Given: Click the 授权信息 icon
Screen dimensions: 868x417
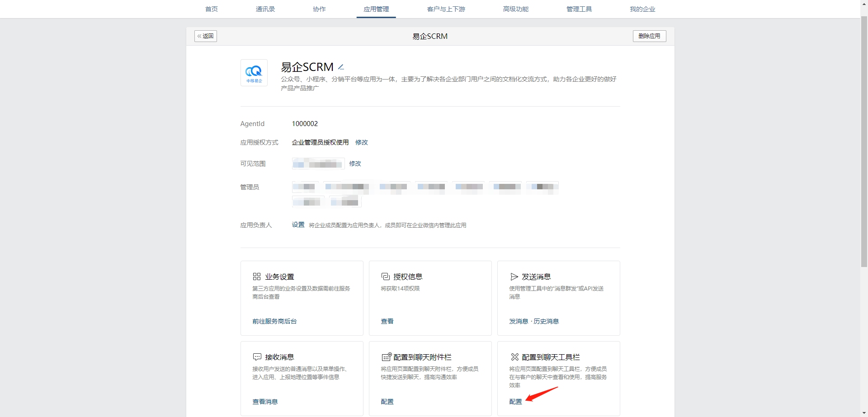Looking at the screenshot, I should point(385,276).
